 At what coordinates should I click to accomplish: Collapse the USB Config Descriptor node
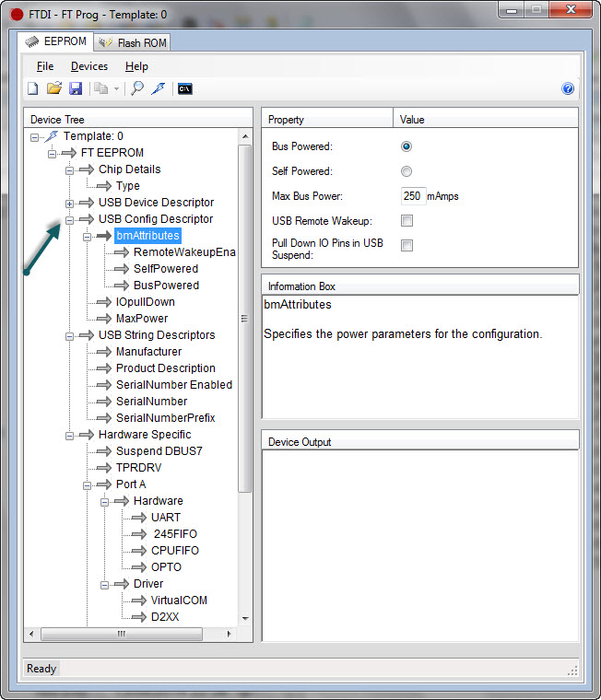pyautogui.click(x=69, y=220)
